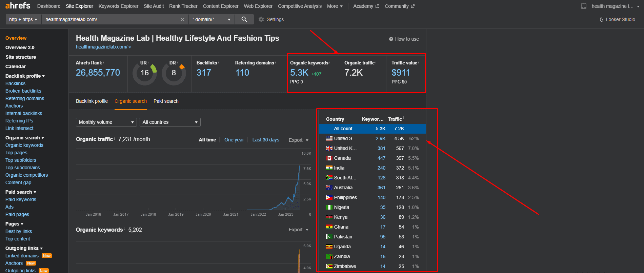
Task: Click the search magnifier button
Action: point(244,19)
